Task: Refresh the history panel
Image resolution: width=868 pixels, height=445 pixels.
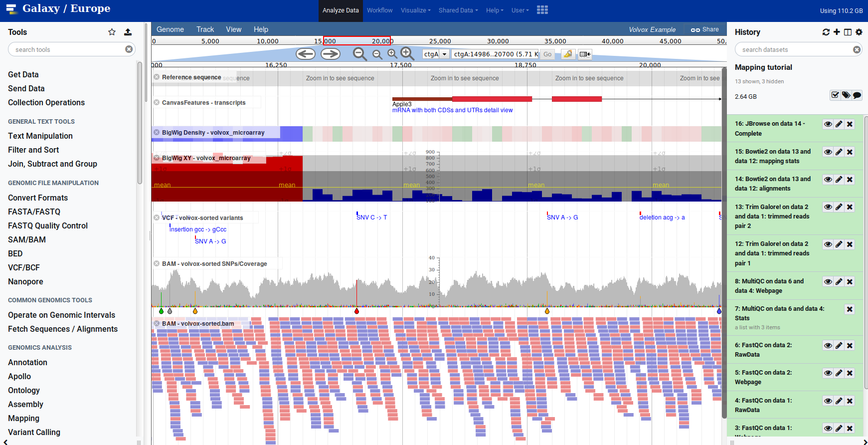Action: tap(826, 32)
